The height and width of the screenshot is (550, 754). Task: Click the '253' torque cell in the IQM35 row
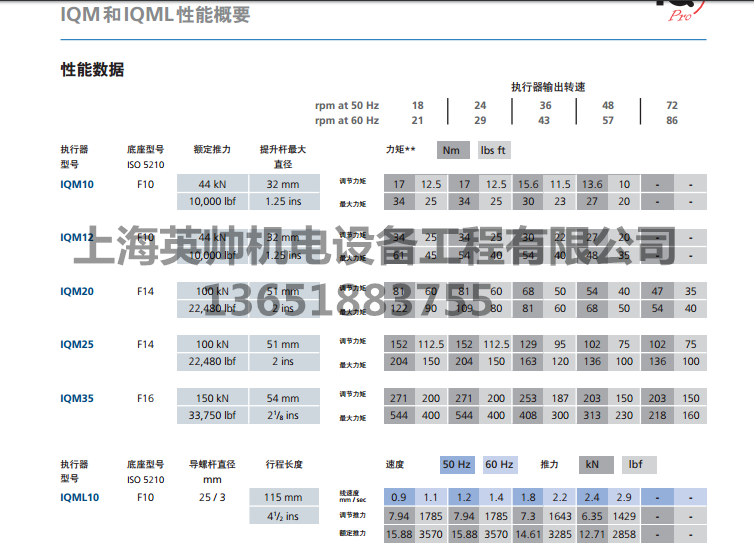tap(528, 398)
